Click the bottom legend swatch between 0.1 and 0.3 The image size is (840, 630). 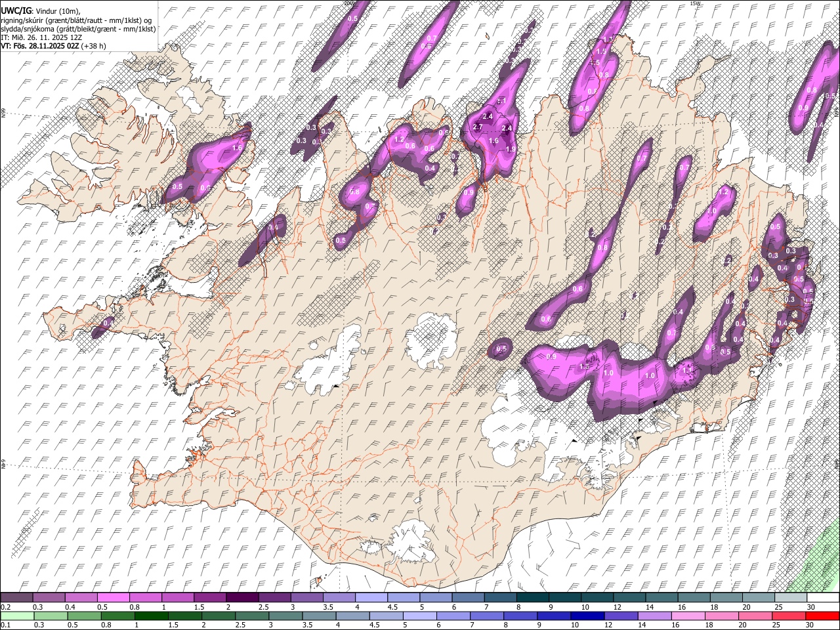(17, 616)
